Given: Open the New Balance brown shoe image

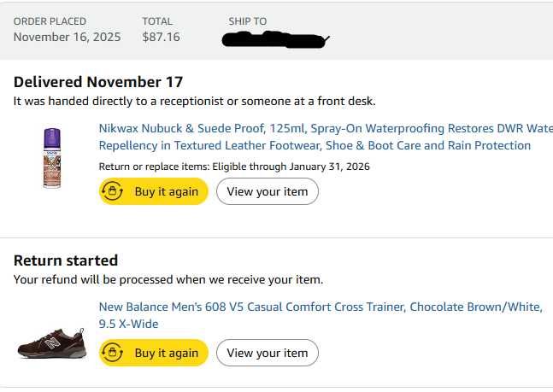Looking at the screenshot, I should coord(51,342).
